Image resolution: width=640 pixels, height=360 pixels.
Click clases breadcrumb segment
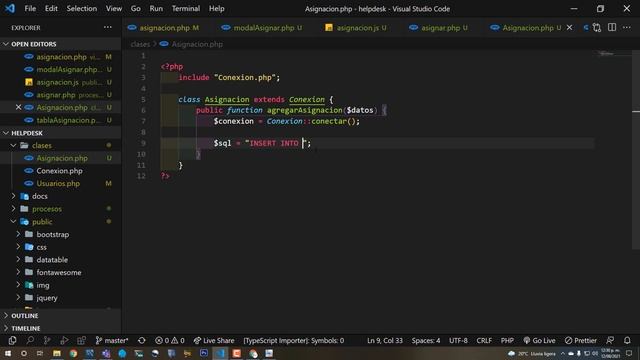pos(140,44)
